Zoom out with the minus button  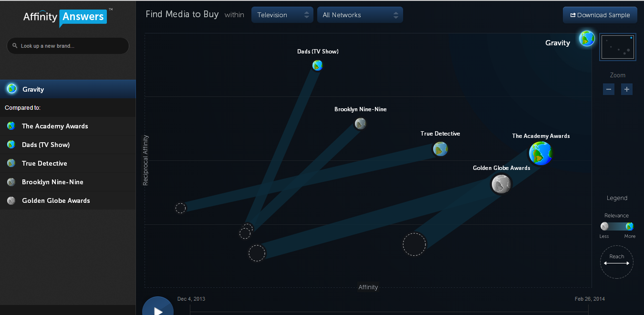click(x=609, y=89)
